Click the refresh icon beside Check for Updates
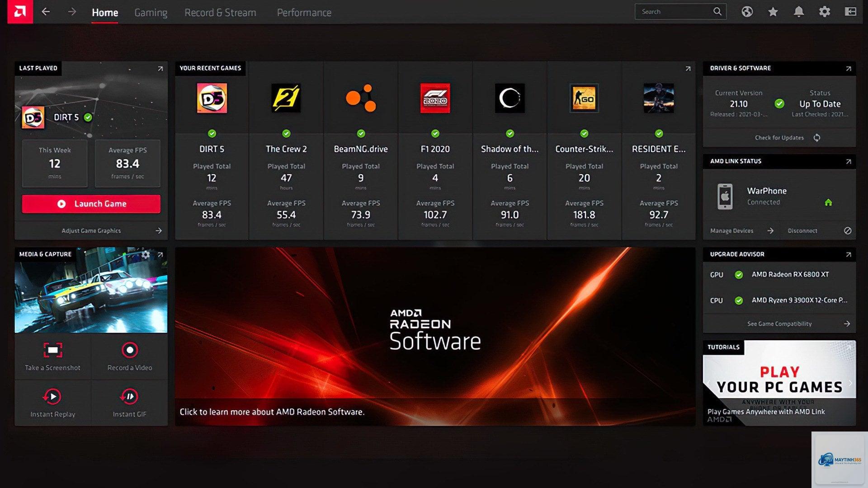This screenshot has width=868, height=488. click(x=817, y=138)
